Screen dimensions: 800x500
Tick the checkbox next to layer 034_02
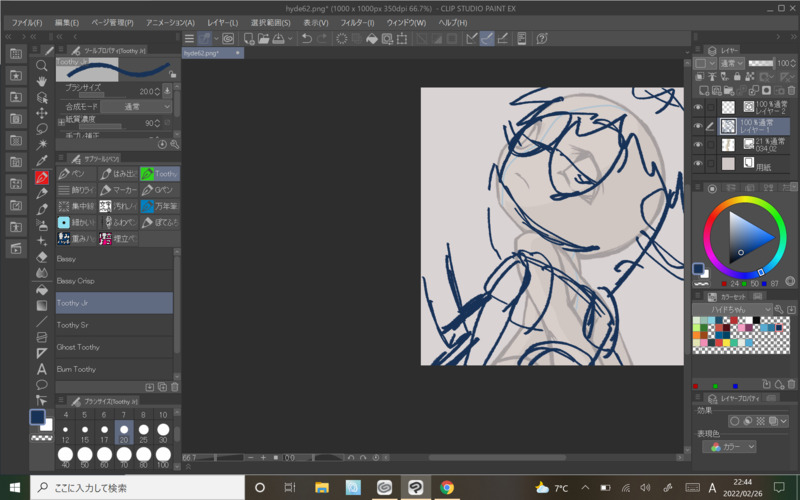(x=710, y=145)
